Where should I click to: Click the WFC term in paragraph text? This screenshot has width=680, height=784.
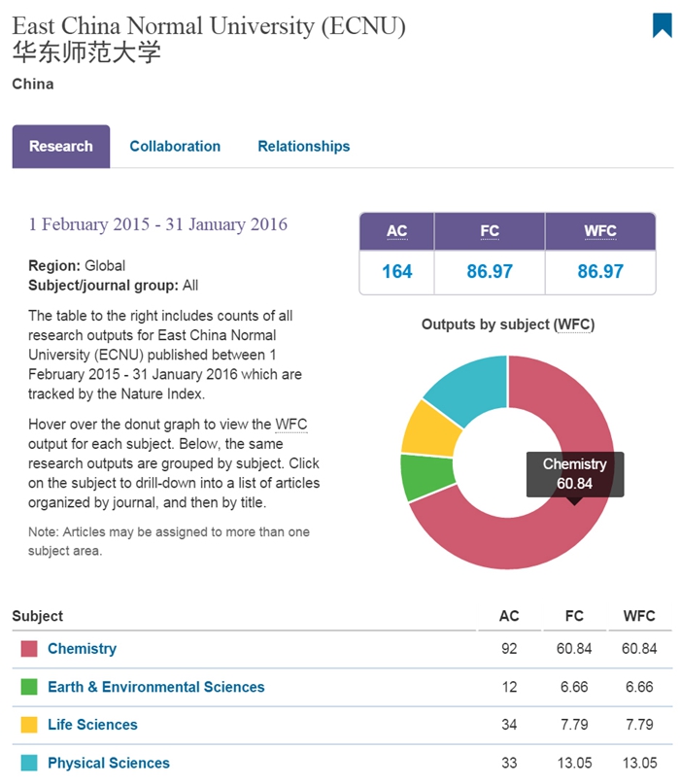(x=290, y=425)
